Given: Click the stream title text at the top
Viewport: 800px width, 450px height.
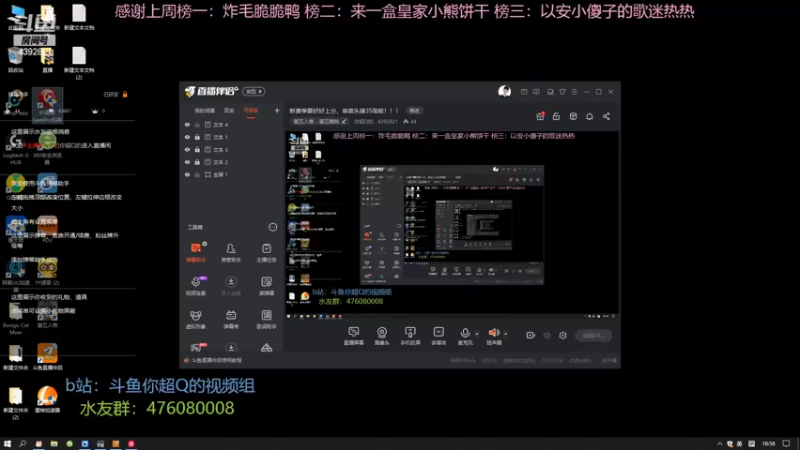Looking at the screenshot, I should (344, 111).
